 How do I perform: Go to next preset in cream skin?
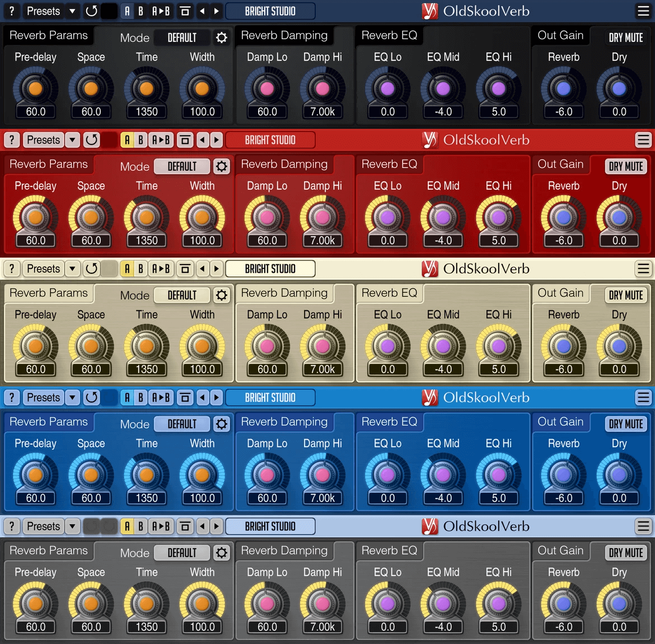pos(217,269)
